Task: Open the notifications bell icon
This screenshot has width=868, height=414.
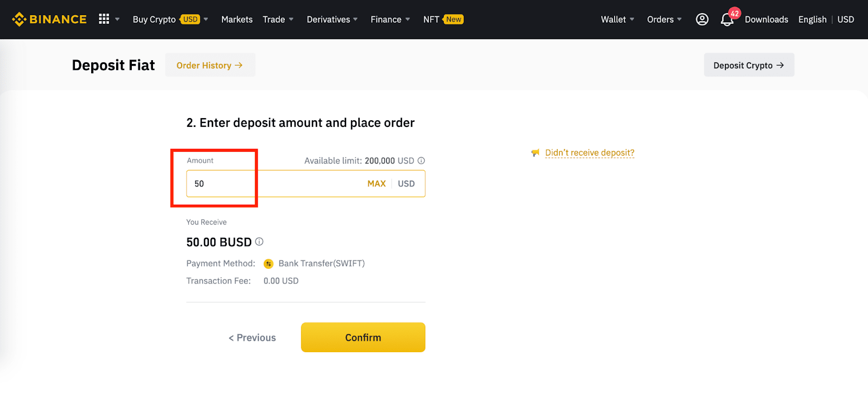Action: [727, 20]
